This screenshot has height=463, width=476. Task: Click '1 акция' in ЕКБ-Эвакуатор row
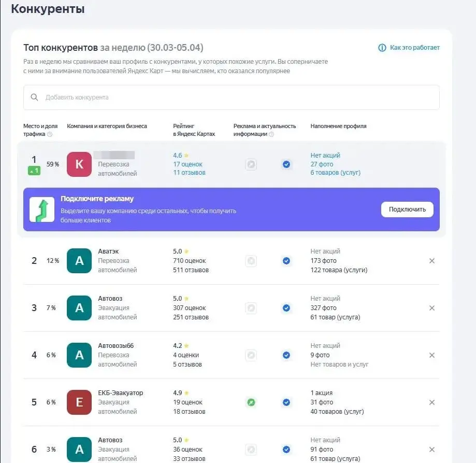[x=321, y=393]
